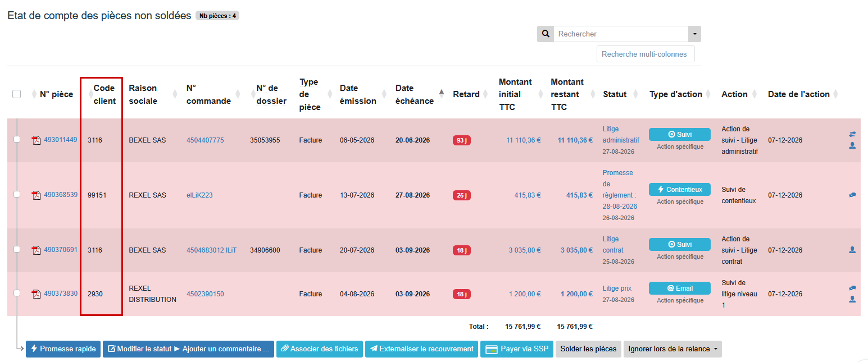Open the PDF icon for piece 490370691
Image resolution: width=868 pixels, height=362 pixels.
click(37, 250)
